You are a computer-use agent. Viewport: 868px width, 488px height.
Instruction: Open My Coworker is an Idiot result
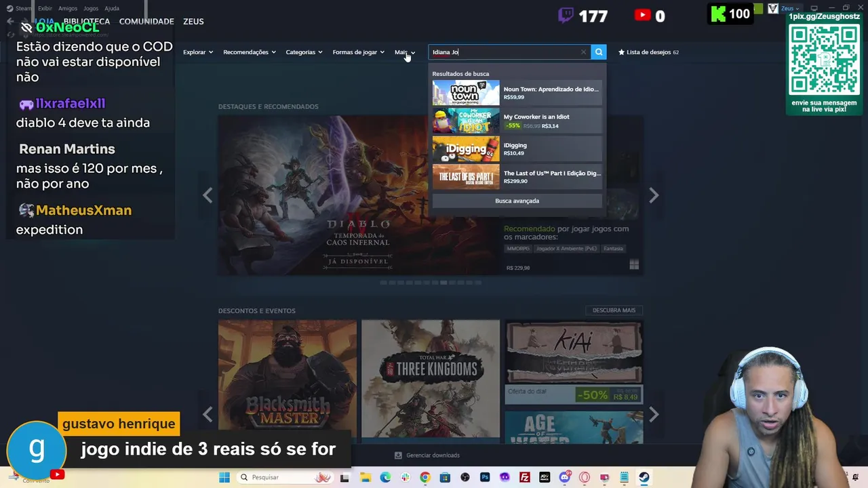[x=517, y=121]
